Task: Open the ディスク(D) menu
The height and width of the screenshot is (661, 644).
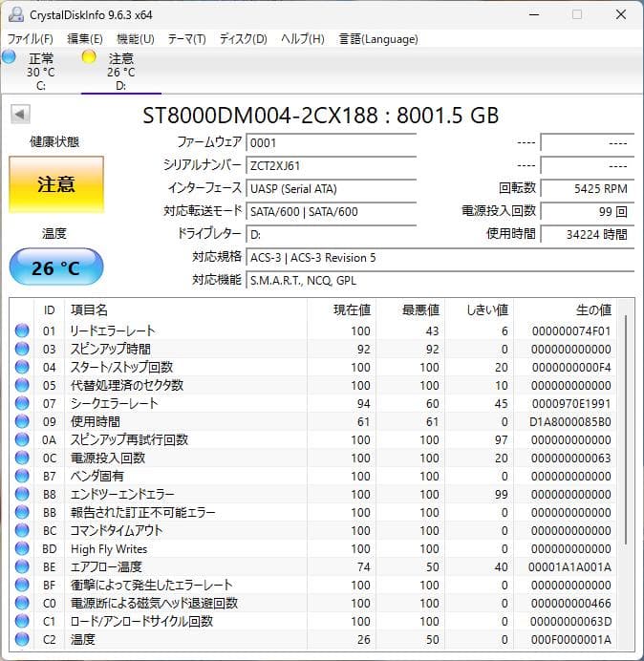Action: click(x=244, y=39)
